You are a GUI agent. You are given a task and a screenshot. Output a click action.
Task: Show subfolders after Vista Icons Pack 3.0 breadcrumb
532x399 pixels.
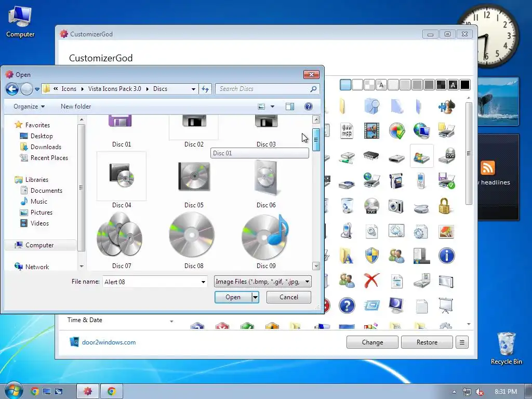click(x=147, y=89)
